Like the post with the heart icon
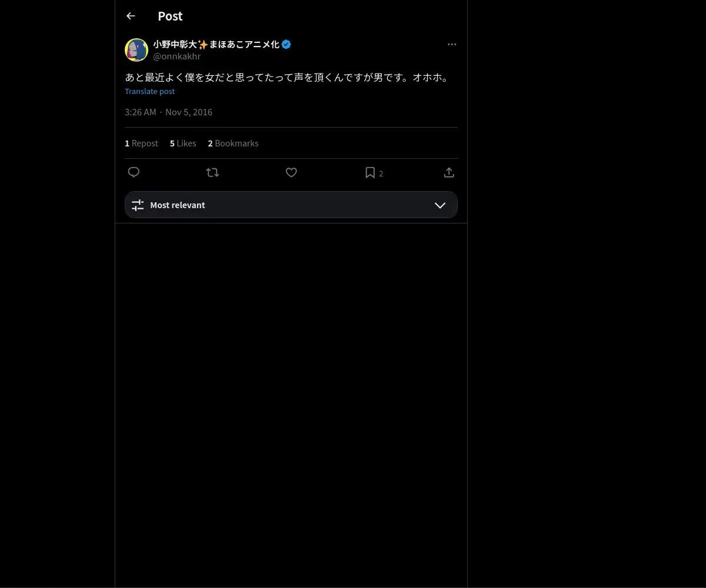The image size is (706, 588). (x=291, y=172)
